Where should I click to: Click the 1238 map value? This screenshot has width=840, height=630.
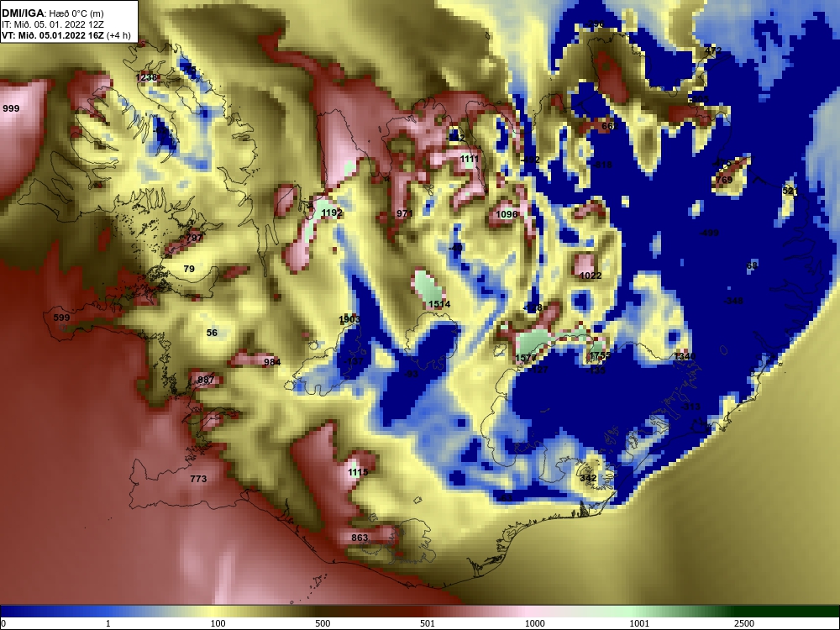click(146, 77)
